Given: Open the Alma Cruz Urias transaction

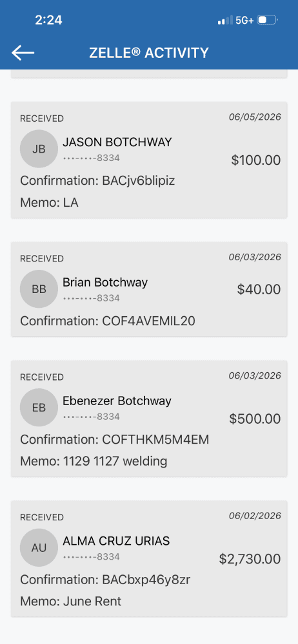Looking at the screenshot, I should 149,558.
